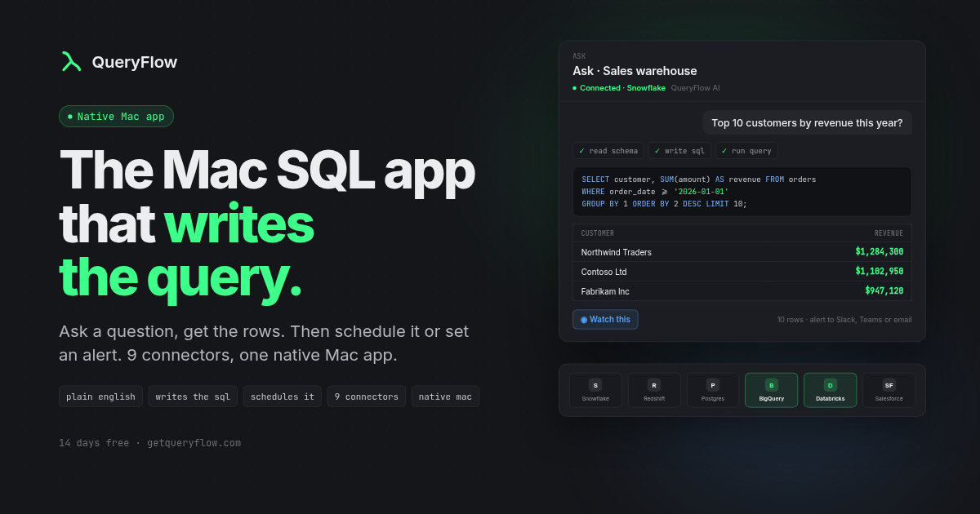
Task: Select the Native Mac app badge
Action: (116, 117)
